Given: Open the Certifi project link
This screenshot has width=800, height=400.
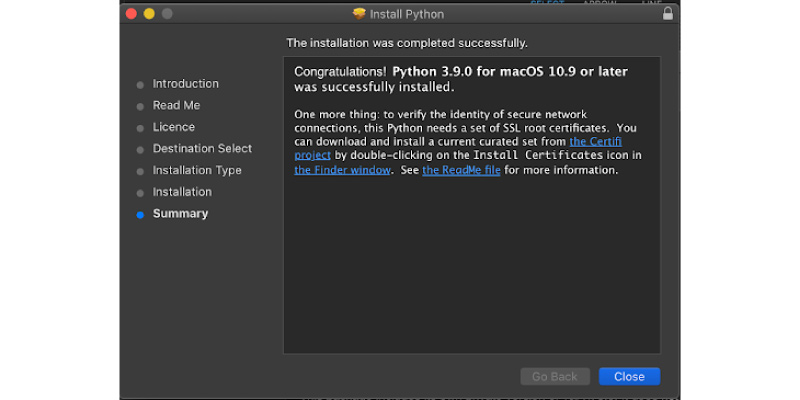Looking at the screenshot, I should tap(595, 142).
